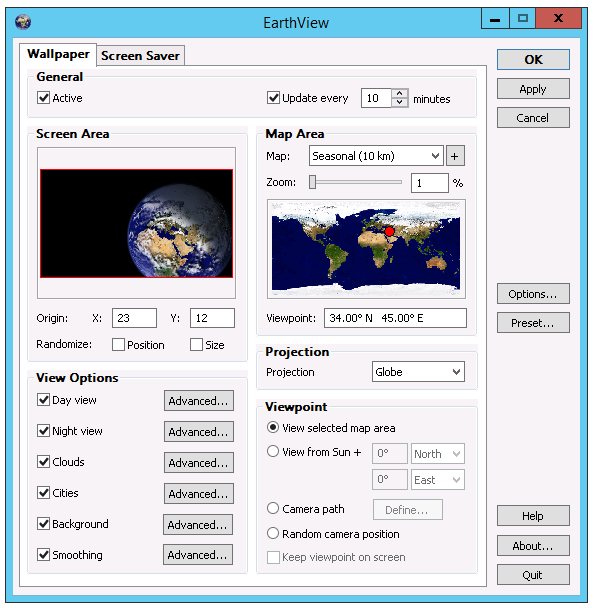Click the Zoom slider handle
This screenshot has height=608, width=594.
click(313, 182)
